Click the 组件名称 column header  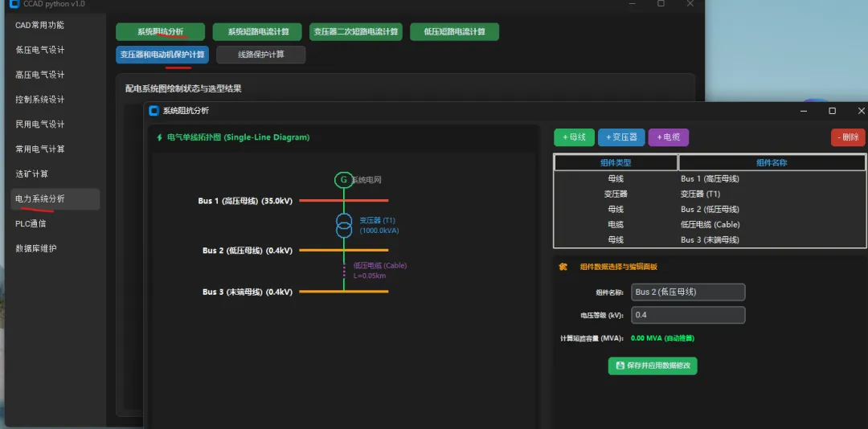coord(772,163)
